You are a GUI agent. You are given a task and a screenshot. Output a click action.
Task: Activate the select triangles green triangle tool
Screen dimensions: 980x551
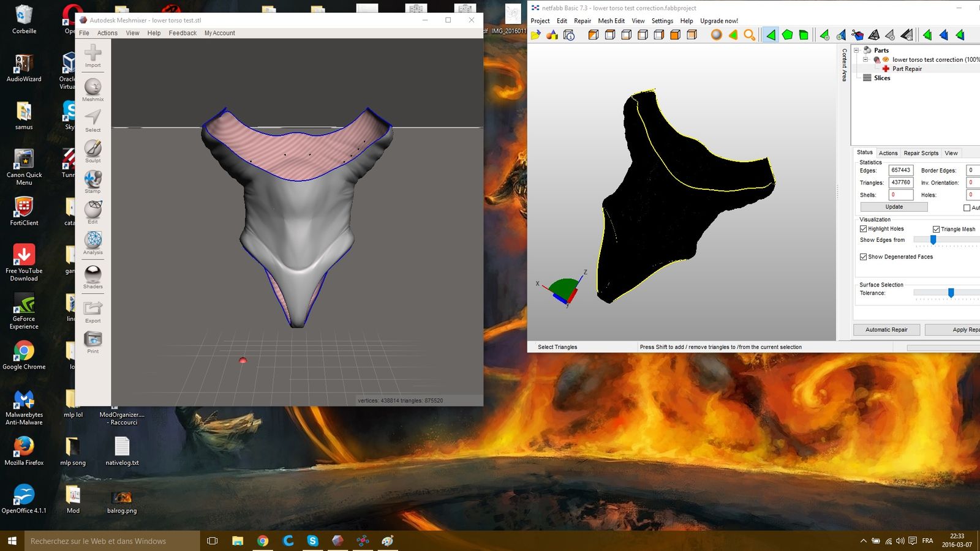pos(771,35)
